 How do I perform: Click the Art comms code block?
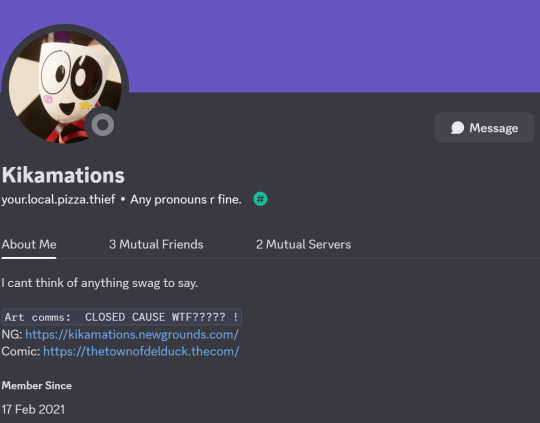pos(122,317)
